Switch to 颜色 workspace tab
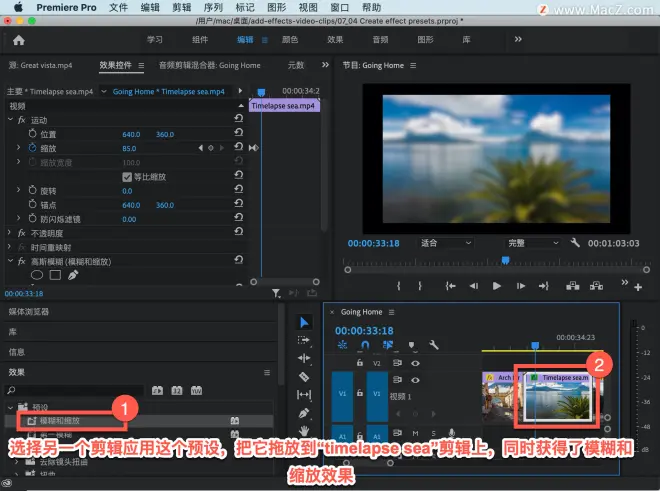The width and height of the screenshot is (660, 491). [290, 40]
